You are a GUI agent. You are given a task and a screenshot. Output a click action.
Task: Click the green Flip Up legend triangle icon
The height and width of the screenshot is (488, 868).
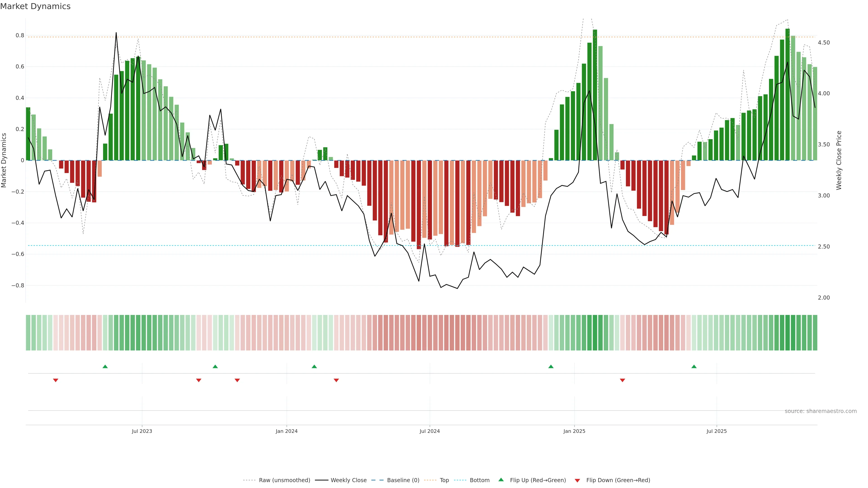point(501,480)
